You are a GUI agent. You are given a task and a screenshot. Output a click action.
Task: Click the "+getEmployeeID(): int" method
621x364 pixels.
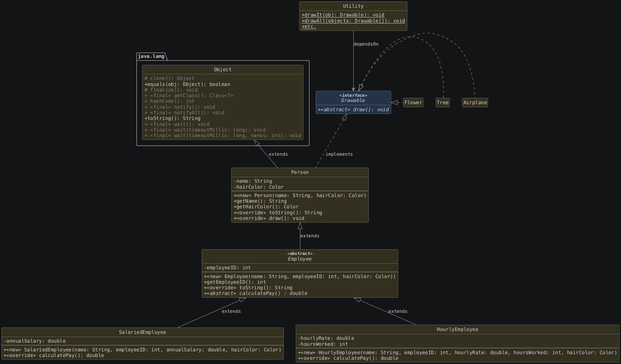tap(235, 282)
